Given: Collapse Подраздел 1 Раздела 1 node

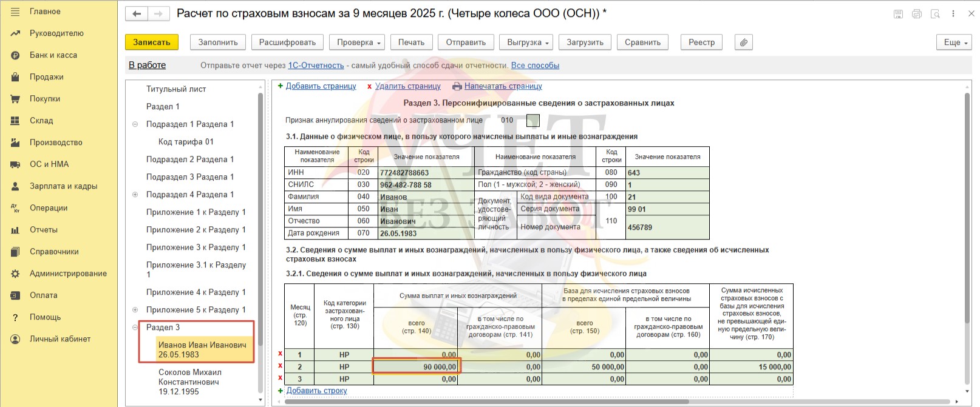Looking at the screenshot, I should [135, 124].
